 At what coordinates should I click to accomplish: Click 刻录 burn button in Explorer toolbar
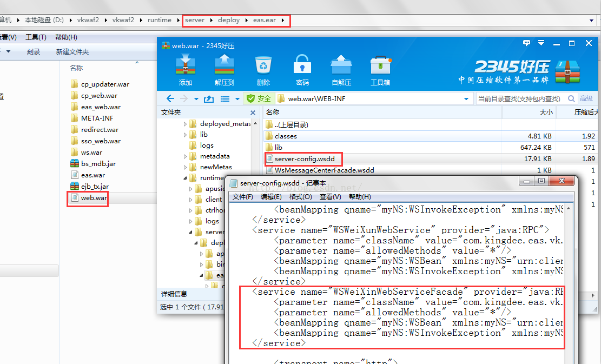pos(34,52)
